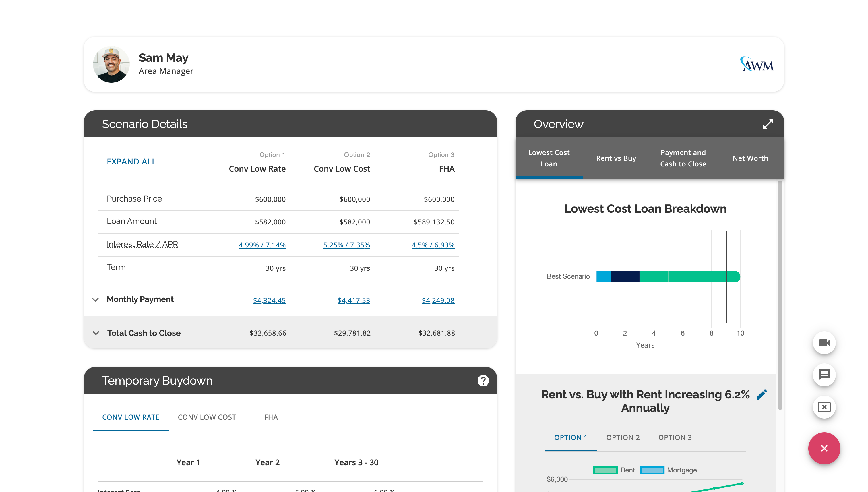
Task: Edit the rent increase percentage
Action: [x=762, y=394]
